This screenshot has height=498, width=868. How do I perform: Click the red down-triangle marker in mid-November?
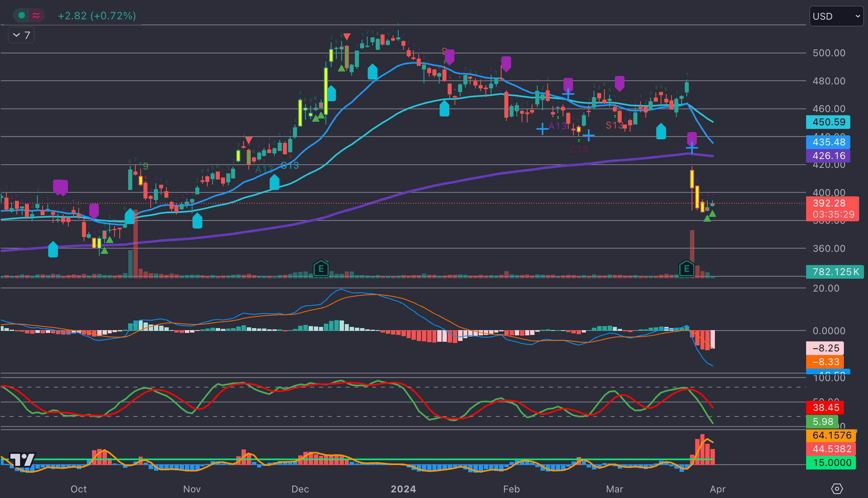click(x=249, y=140)
